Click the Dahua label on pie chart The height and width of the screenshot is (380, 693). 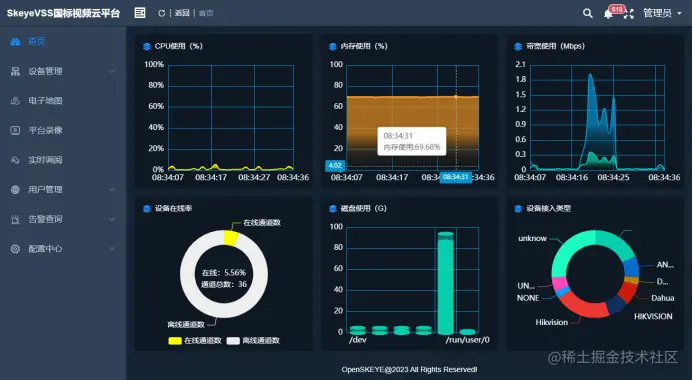(663, 298)
